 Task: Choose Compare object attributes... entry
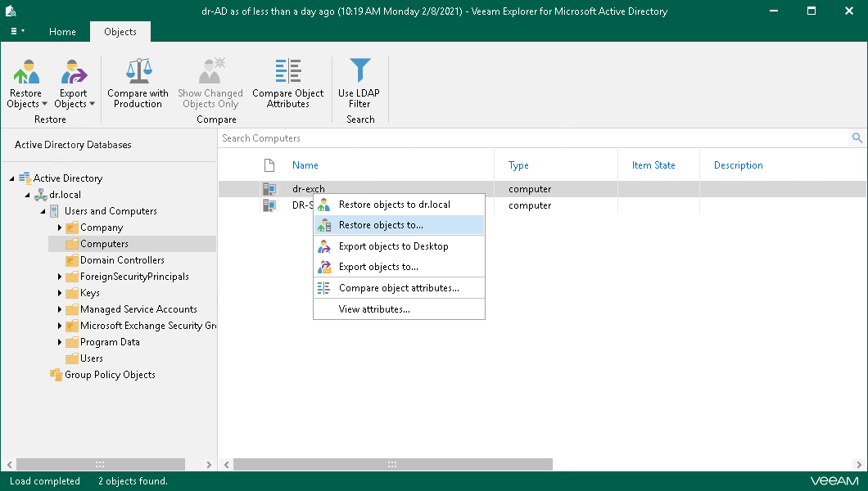coord(399,288)
